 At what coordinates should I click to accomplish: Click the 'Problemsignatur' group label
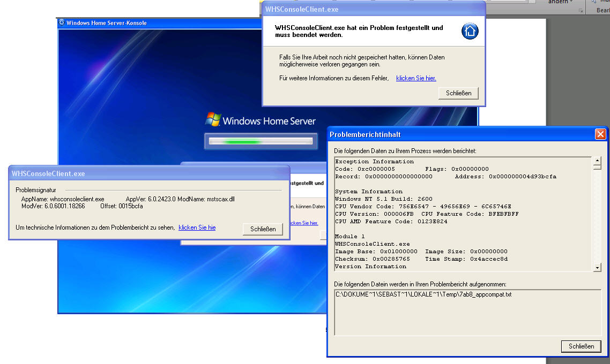pyautogui.click(x=36, y=190)
